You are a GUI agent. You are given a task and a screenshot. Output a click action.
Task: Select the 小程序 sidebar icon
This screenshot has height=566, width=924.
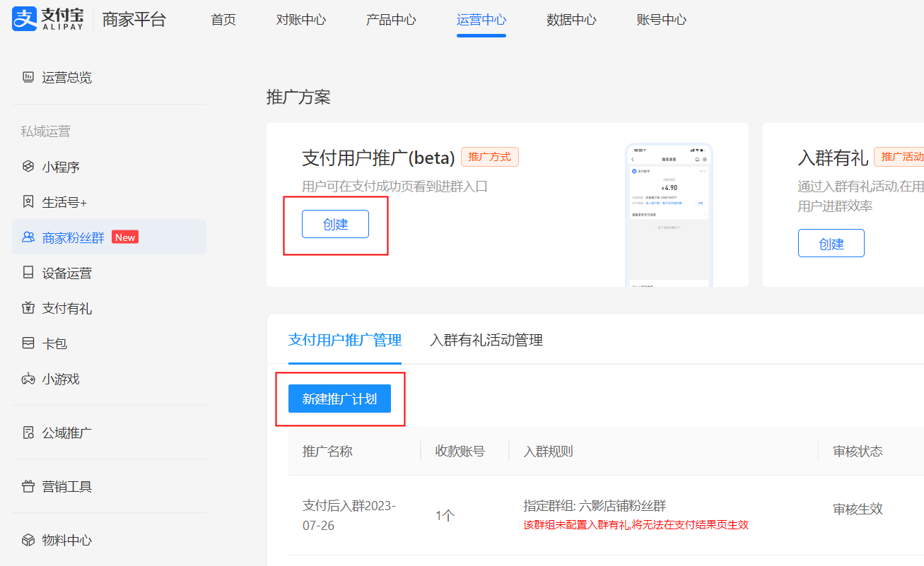[28, 167]
